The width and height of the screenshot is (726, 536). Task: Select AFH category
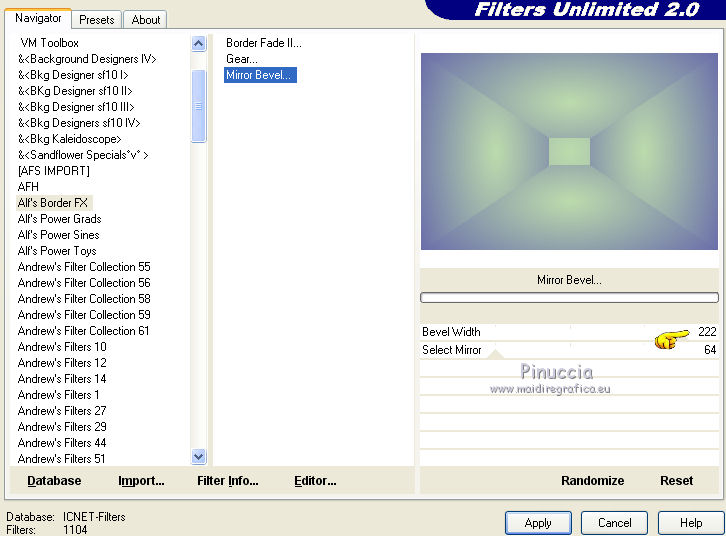coord(28,187)
